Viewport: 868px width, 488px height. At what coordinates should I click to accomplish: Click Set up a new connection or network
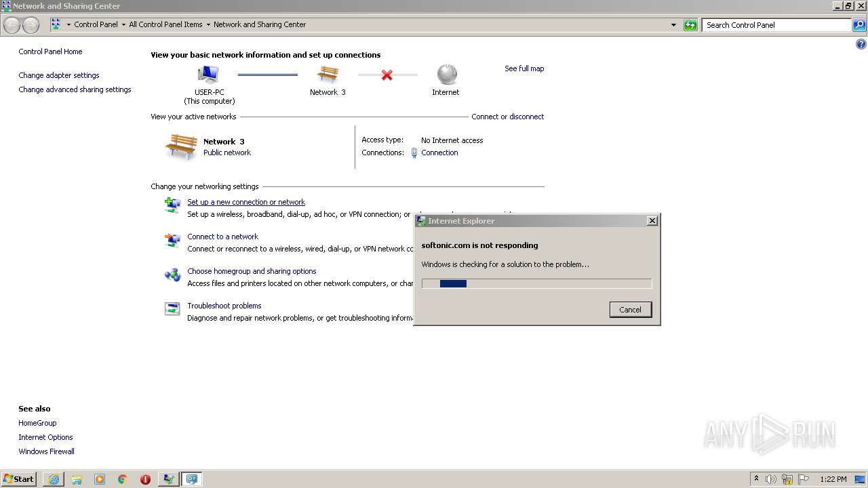(x=246, y=202)
